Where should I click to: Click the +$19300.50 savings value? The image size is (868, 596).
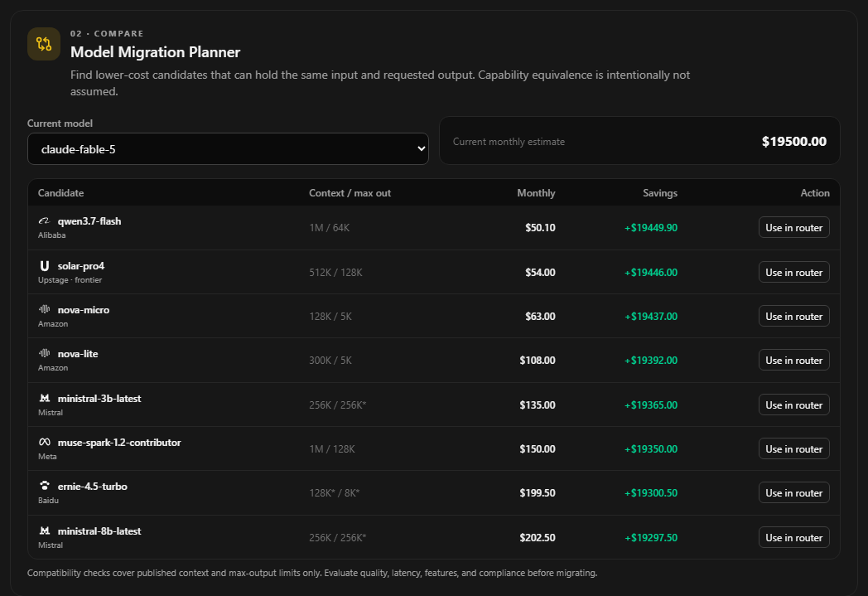[x=651, y=492]
